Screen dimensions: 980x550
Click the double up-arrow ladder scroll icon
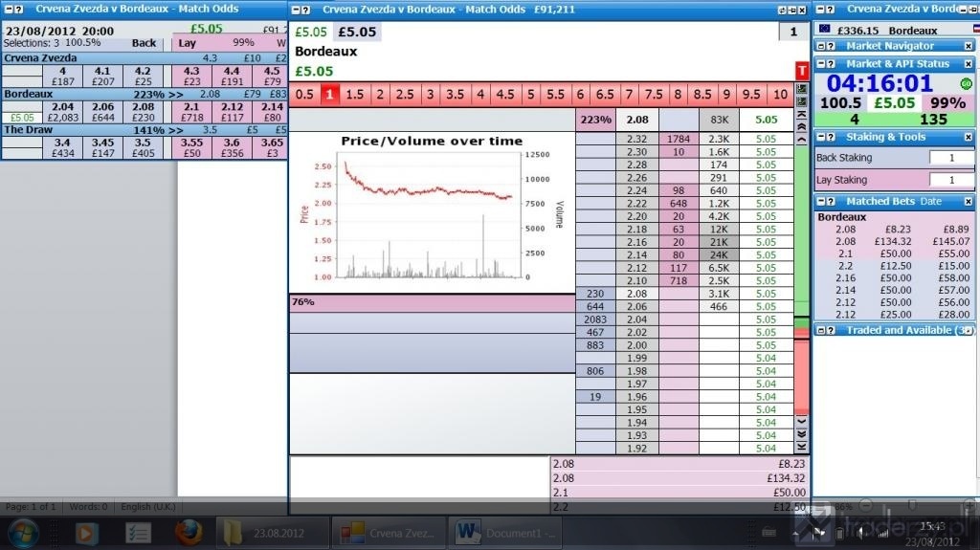[802, 127]
